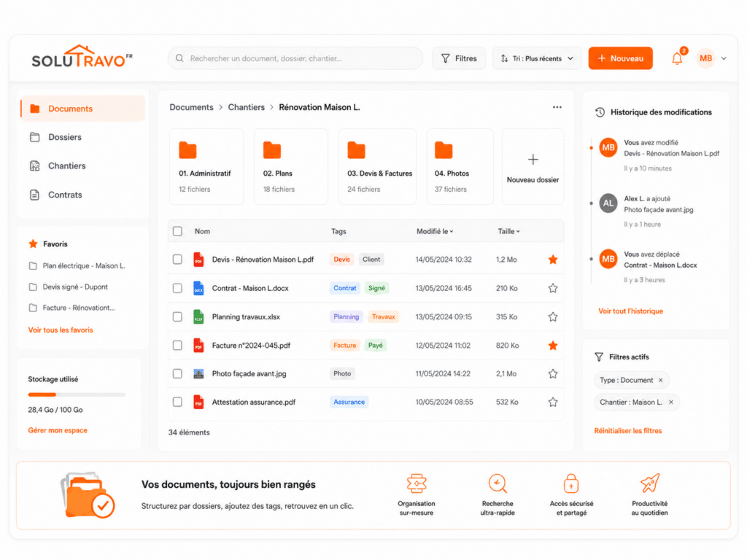Open favorite Devis signé - Dupont
Viewport: 747px width, 560px height.
click(69, 287)
